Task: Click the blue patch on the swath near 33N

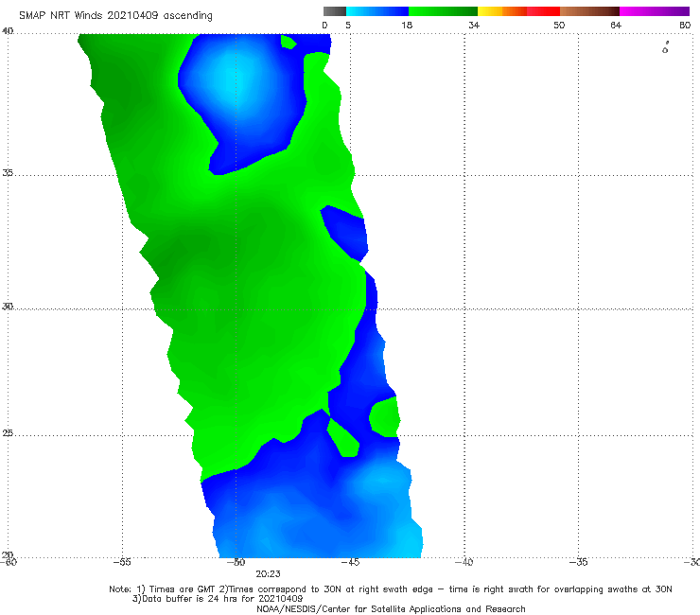Action: pos(346,232)
